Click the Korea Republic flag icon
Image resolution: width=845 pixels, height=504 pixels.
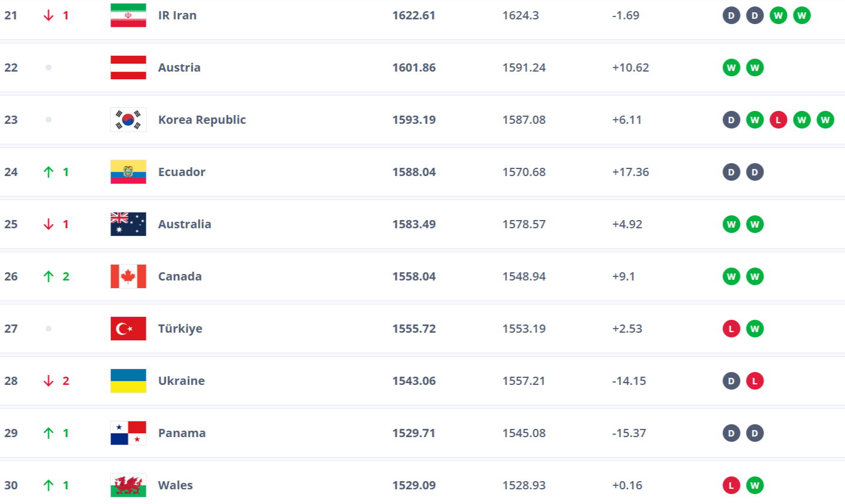pos(128,120)
